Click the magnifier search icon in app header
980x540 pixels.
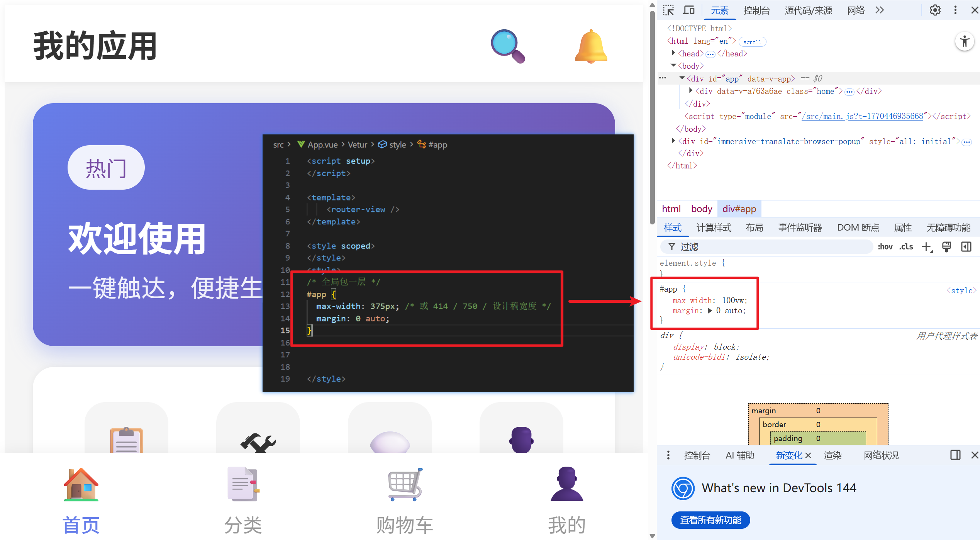tap(507, 46)
